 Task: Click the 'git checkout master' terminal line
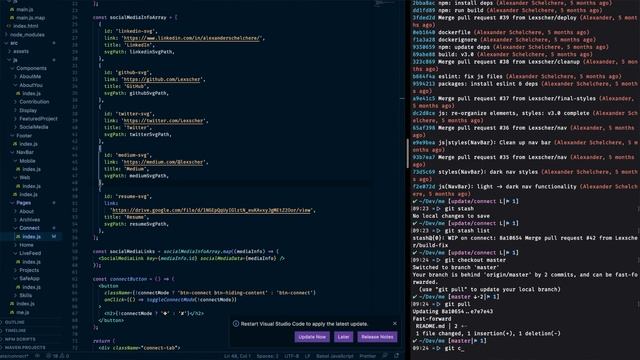pos(459,260)
